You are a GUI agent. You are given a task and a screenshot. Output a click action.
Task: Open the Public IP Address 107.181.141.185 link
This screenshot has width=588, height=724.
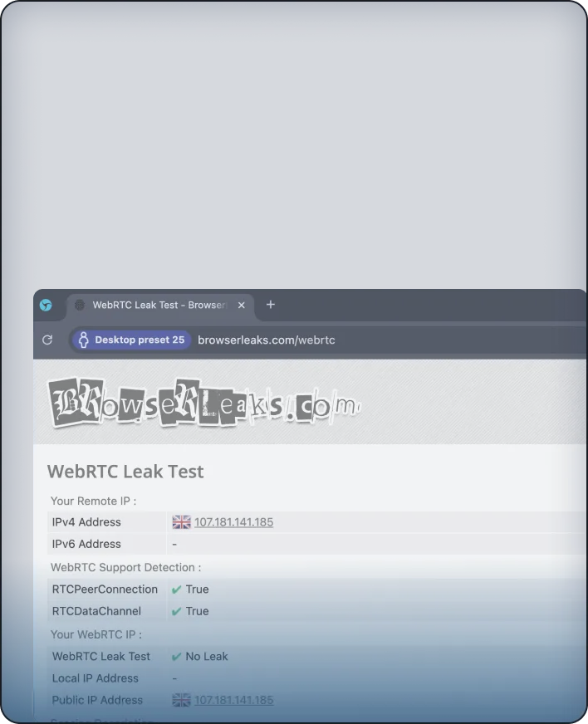233,700
